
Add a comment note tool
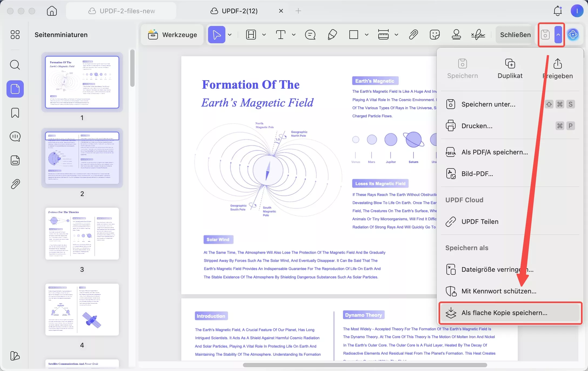(310, 35)
